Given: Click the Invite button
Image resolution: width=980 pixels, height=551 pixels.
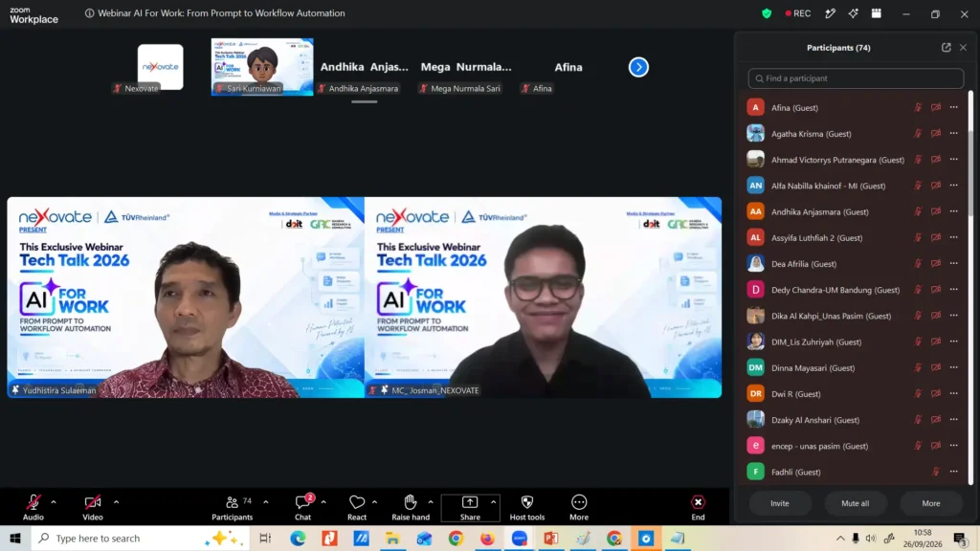Looking at the screenshot, I should (779, 503).
